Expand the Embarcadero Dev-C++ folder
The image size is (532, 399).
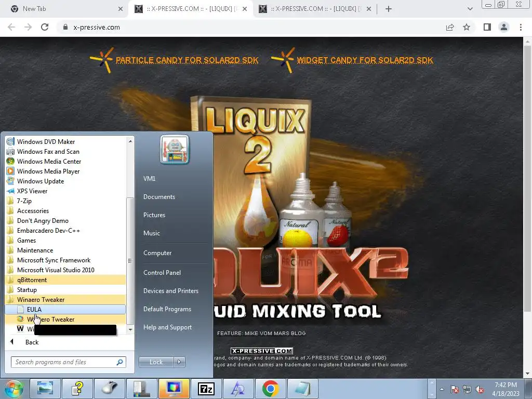(65, 230)
